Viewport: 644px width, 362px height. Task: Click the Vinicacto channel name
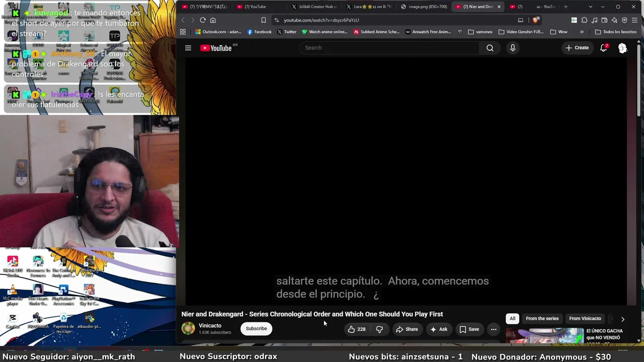pos(210,325)
